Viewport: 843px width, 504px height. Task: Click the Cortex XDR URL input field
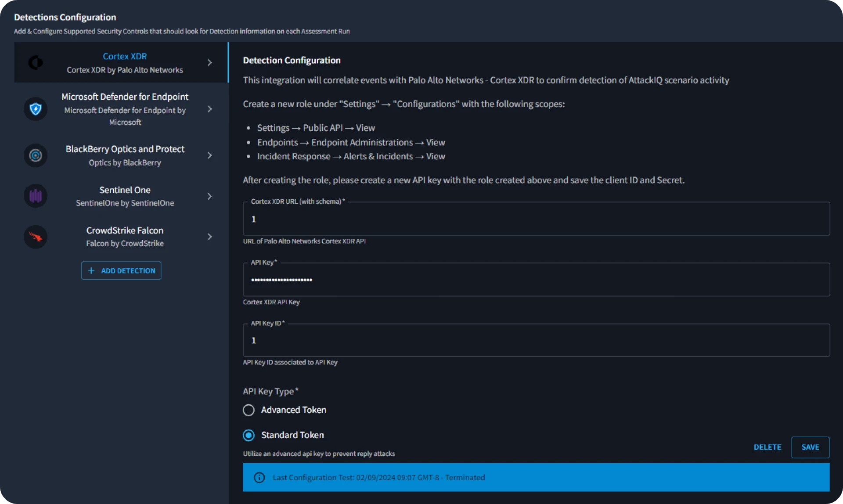(536, 219)
